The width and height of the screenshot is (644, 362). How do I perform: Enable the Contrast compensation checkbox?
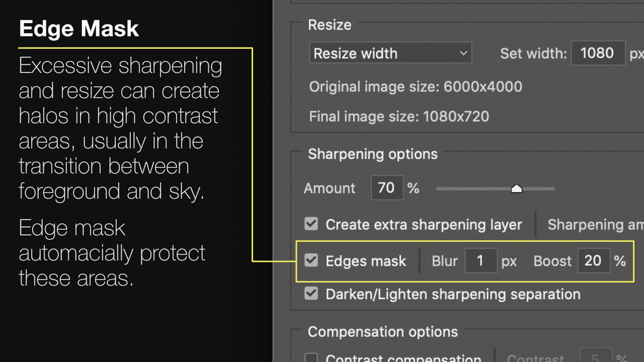(x=311, y=358)
